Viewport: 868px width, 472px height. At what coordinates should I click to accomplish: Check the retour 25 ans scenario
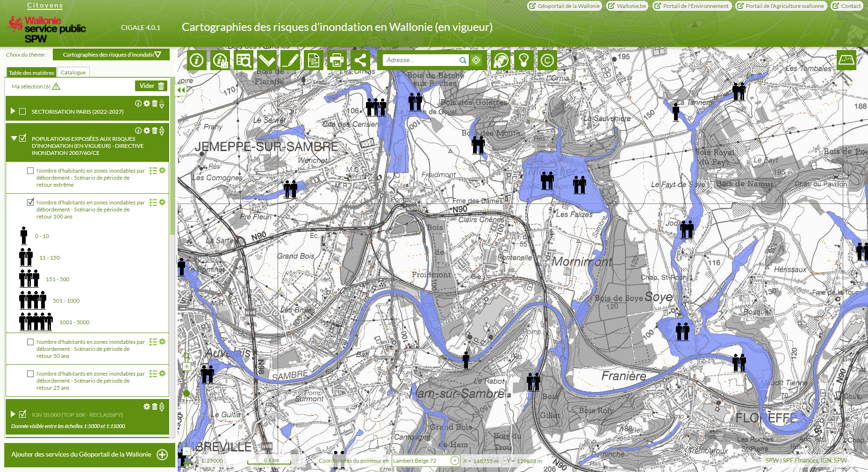(x=30, y=373)
